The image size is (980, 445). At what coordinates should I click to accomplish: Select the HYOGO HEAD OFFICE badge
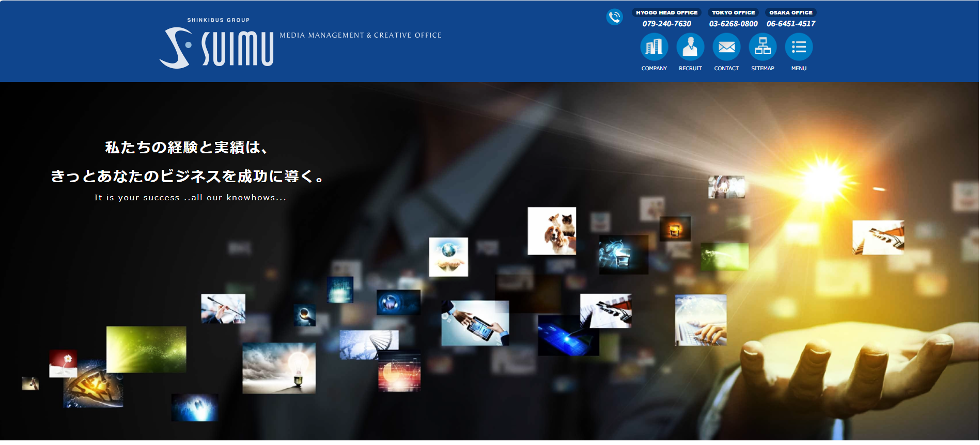(x=666, y=12)
